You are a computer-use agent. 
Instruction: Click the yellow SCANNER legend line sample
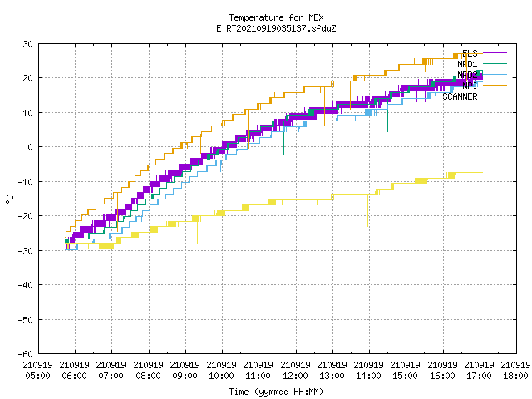(495, 96)
